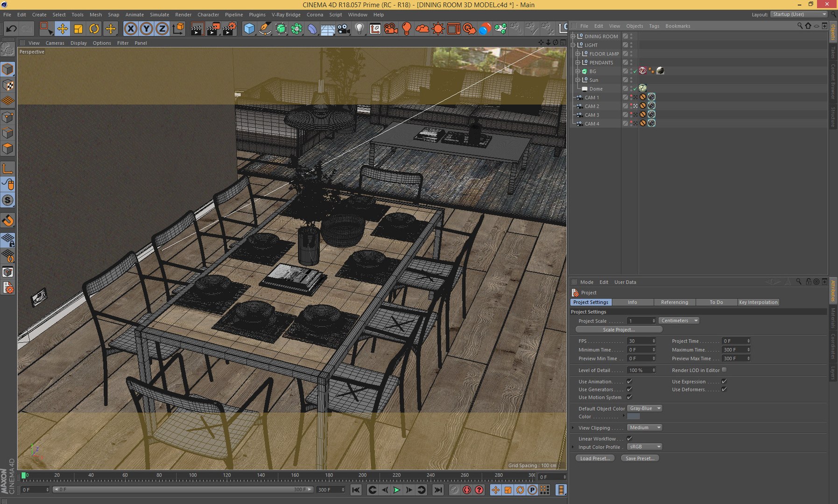Expand the DINING ROOM object tree
The image size is (838, 504).
point(573,36)
